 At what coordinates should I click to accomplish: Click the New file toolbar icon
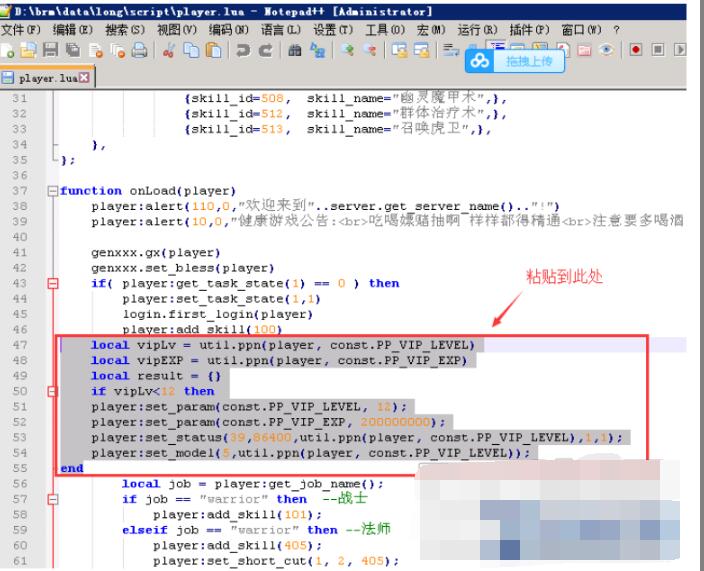(7, 49)
